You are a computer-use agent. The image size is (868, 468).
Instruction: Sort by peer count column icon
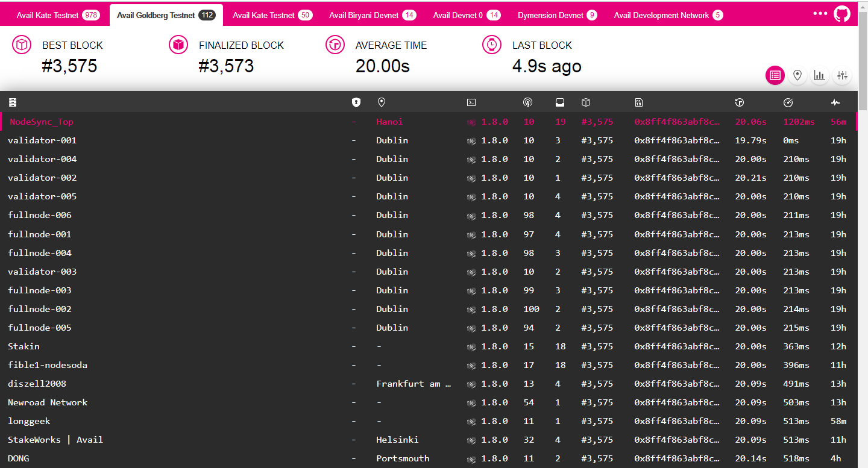[x=527, y=103]
